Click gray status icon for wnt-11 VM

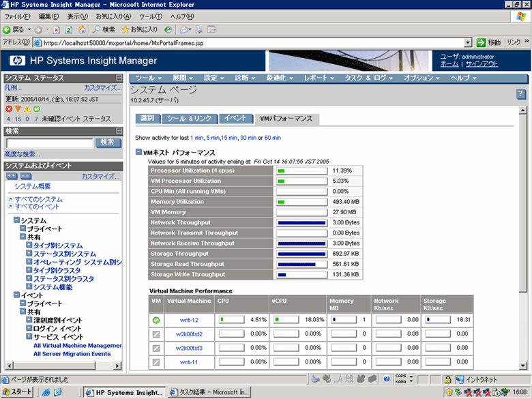[156, 362]
